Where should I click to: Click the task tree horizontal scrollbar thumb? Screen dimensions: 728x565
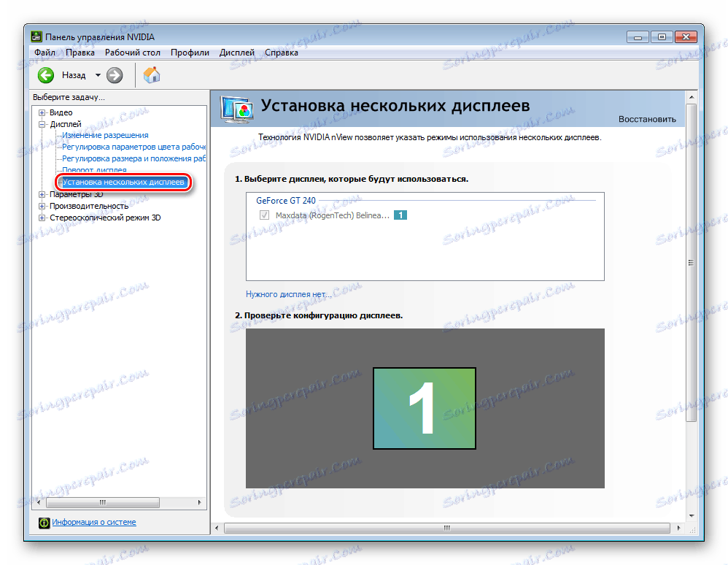click(103, 502)
